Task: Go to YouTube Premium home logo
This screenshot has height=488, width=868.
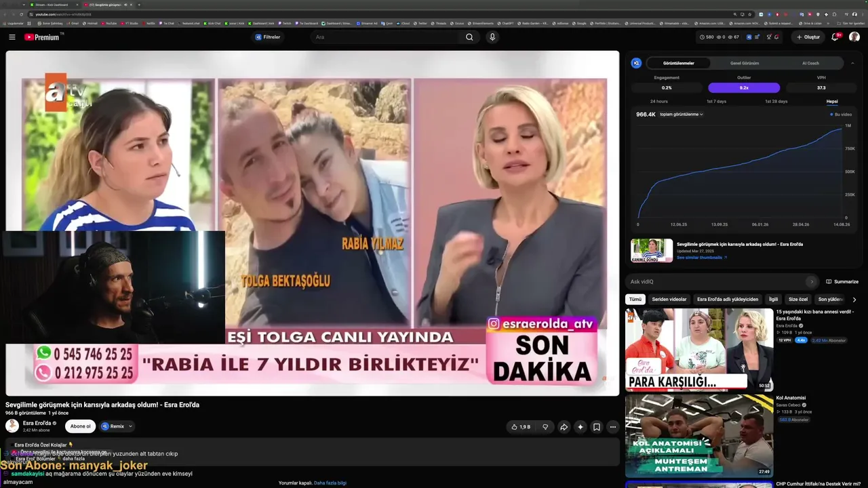Action: click(43, 37)
